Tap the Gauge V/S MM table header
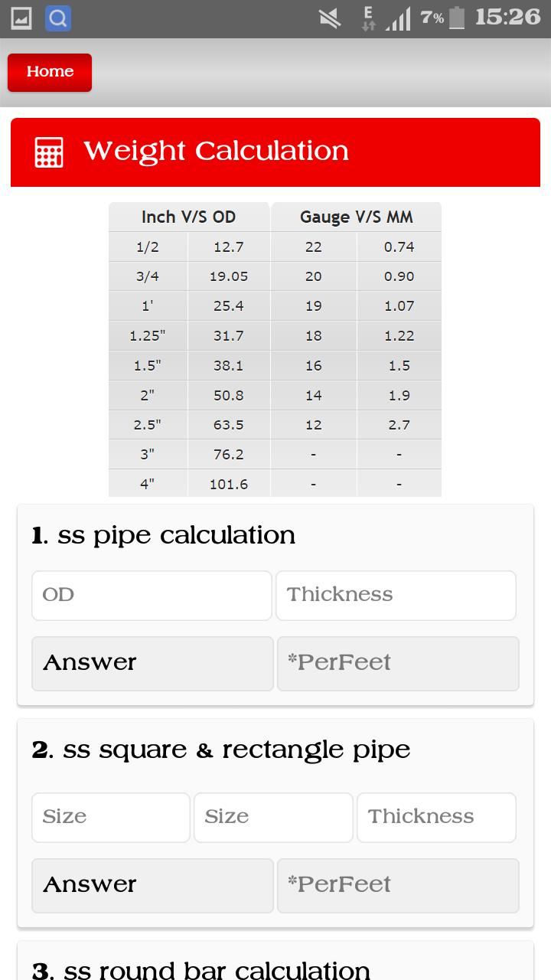 (357, 217)
